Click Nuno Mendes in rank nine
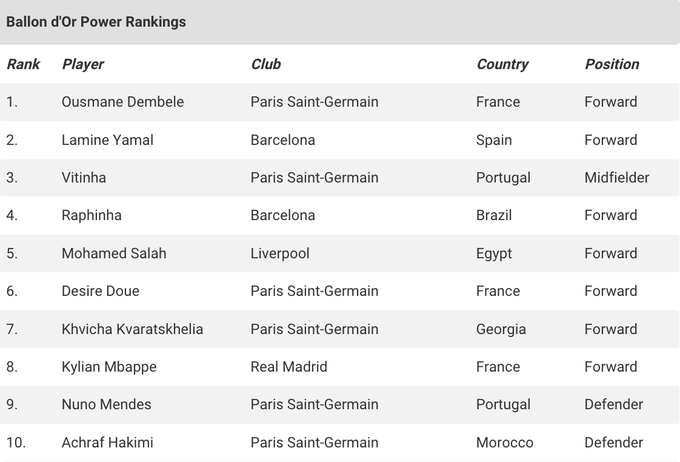Viewport: 680px width, 462px height. coord(107,404)
